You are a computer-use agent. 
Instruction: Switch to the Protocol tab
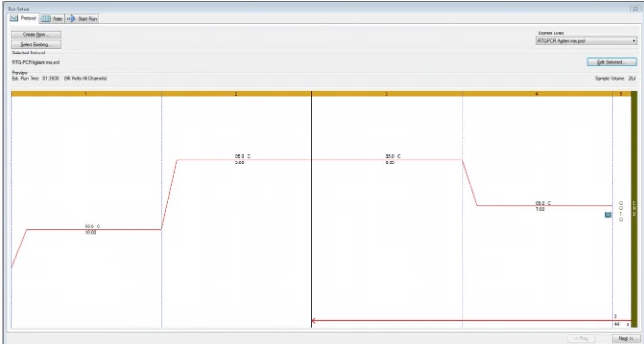coord(24,19)
